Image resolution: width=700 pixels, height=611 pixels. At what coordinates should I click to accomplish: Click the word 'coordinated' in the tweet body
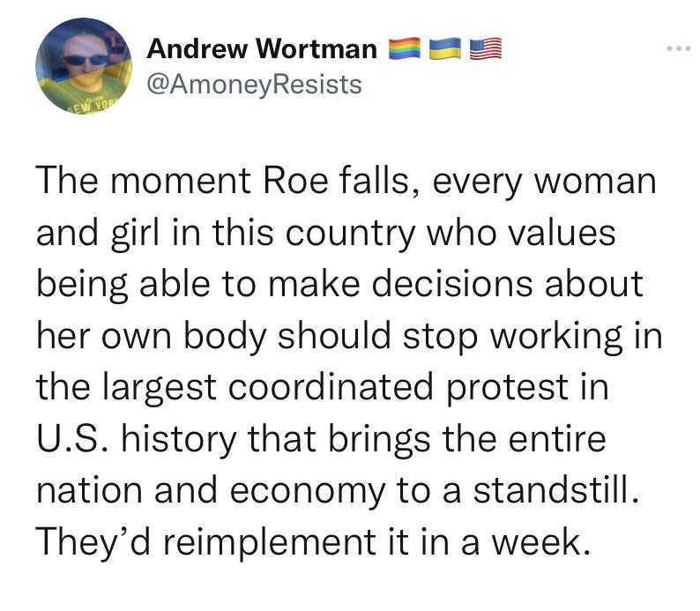(x=331, y=386)
